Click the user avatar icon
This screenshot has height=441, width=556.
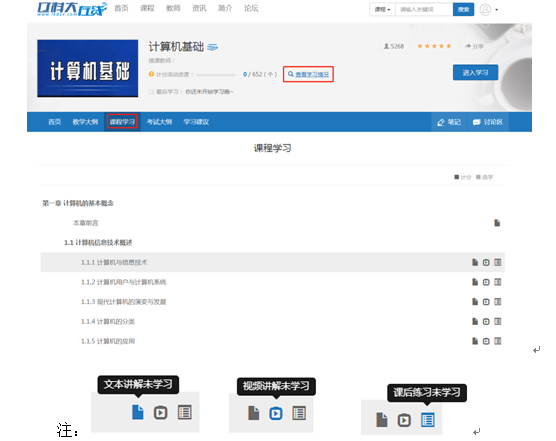(x=485, y=10)
